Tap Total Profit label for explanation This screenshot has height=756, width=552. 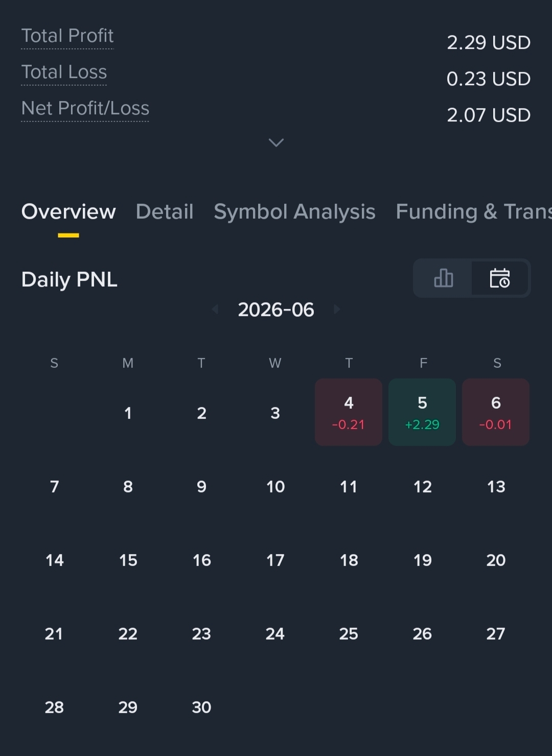tap(67, 36)
